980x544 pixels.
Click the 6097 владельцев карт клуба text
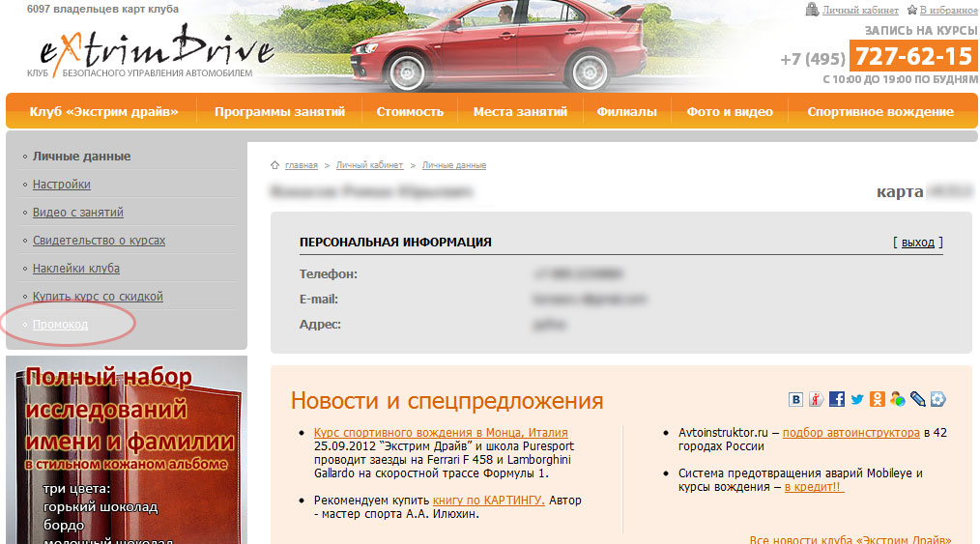(x=102, y=10)
